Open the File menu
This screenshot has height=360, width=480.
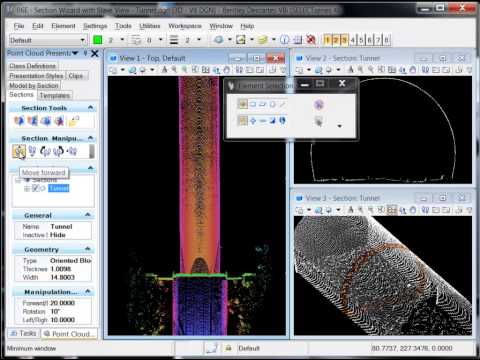pos(19,26)
